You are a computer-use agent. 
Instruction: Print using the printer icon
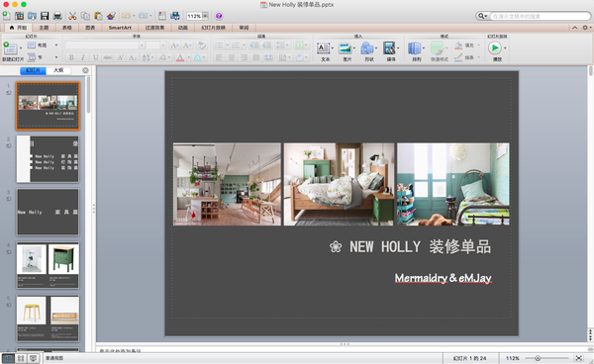pyautogui.click(x=57, y=16)
